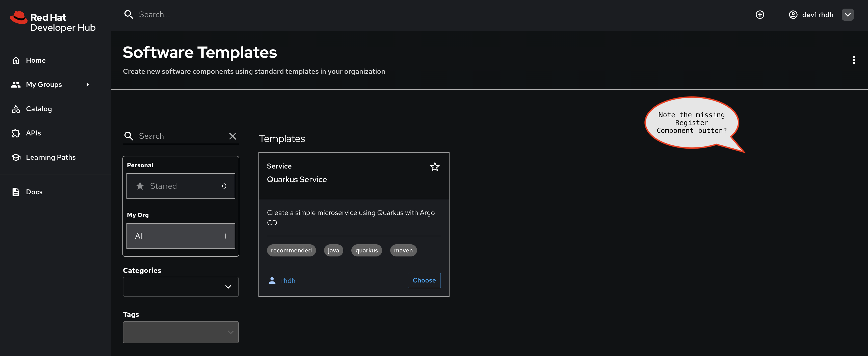Open the dev1 rhdh account dropdown
Image resolution: width=868 pixels, height=356 pixels.
coord(848,15)
